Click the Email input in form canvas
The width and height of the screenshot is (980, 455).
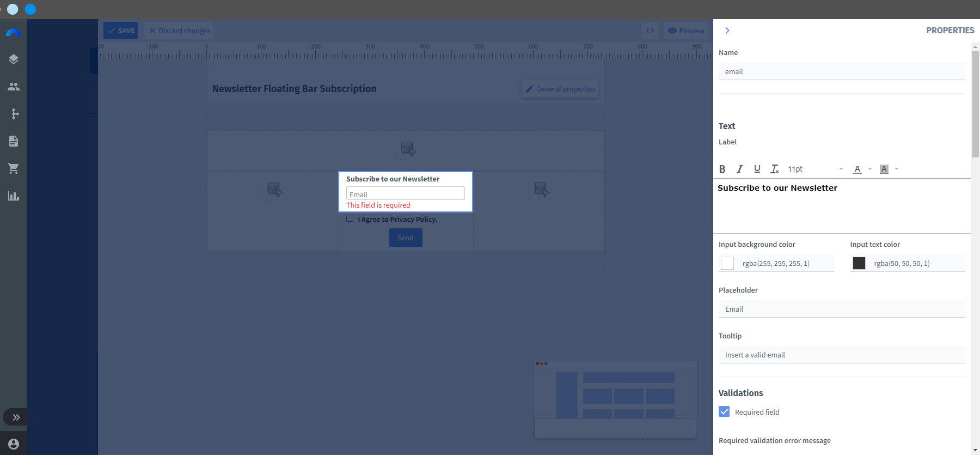[x=406, y=193]
